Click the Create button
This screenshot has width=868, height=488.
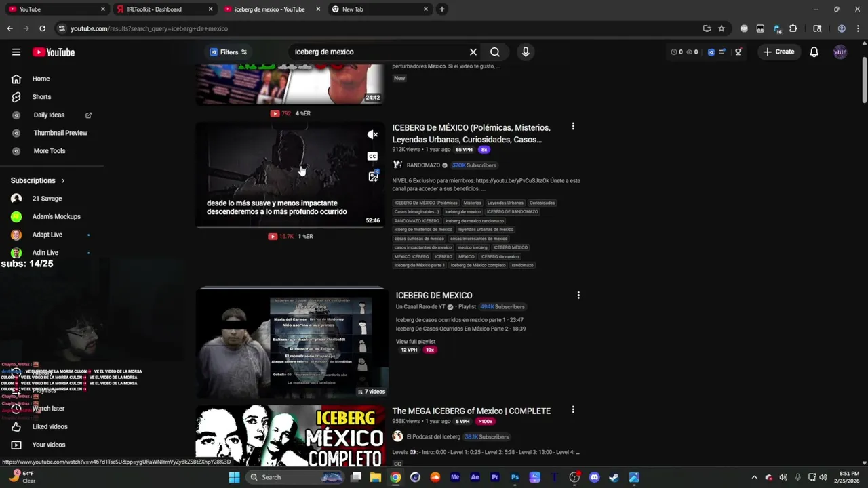pyautogui.click(x=778, y=52)
